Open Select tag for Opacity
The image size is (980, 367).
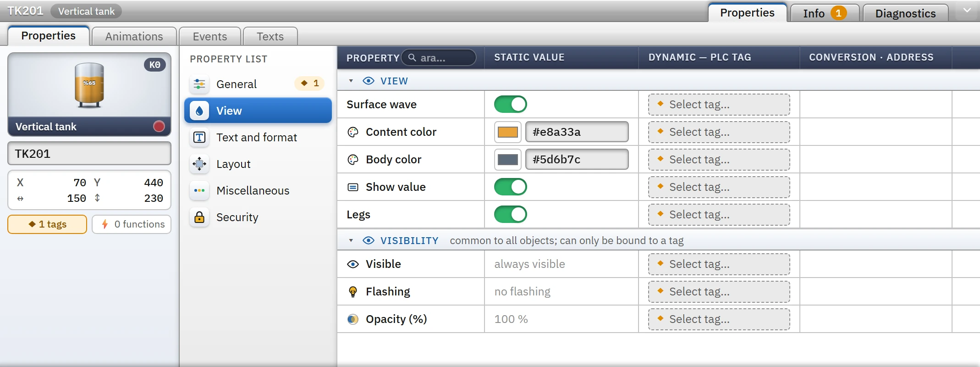coord(719,319)
